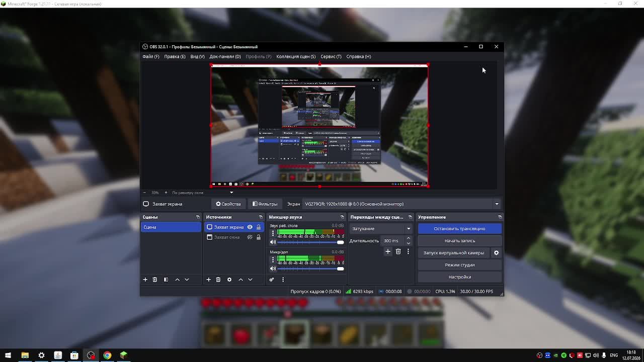Open Настройки button in controls

[459, 277]
